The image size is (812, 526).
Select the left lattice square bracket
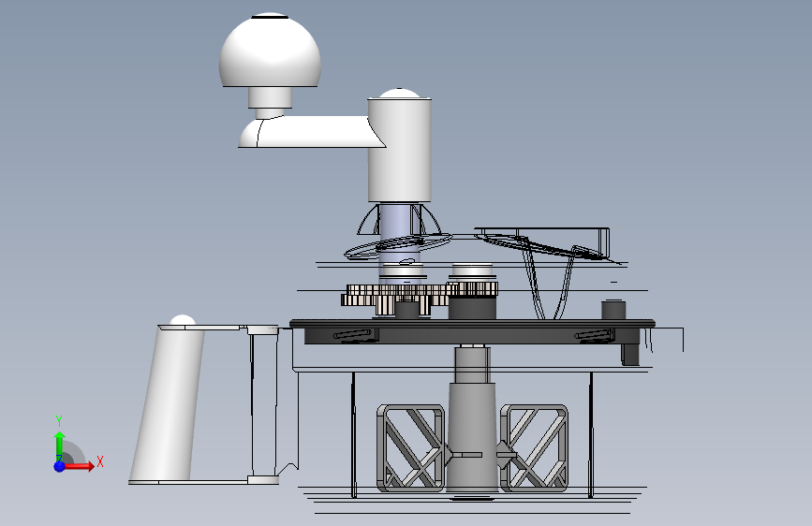point(410,447)
